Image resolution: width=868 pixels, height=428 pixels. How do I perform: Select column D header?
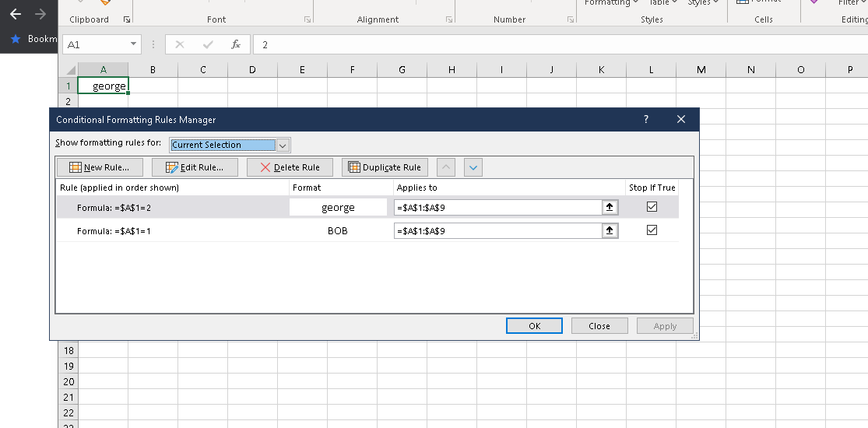[252, 70]
